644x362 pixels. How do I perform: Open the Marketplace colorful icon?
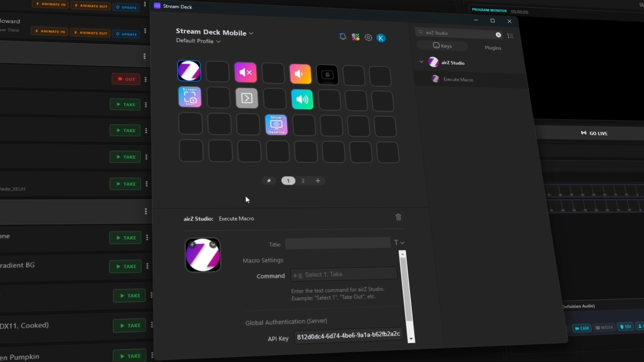point(356,37)
